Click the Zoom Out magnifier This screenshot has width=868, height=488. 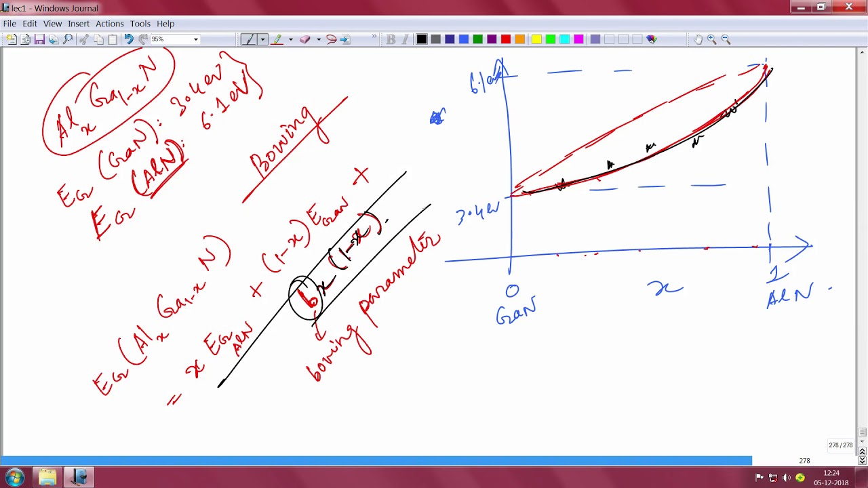coord(726,39)
